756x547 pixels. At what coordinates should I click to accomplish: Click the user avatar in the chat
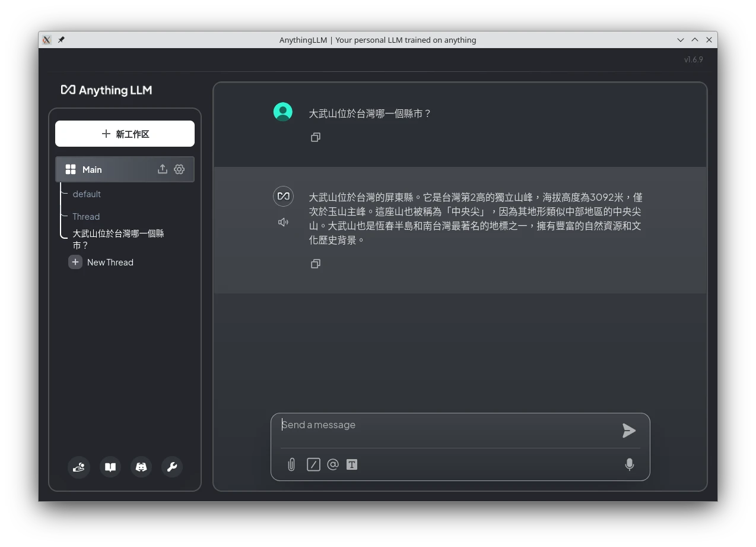(283, 112)
